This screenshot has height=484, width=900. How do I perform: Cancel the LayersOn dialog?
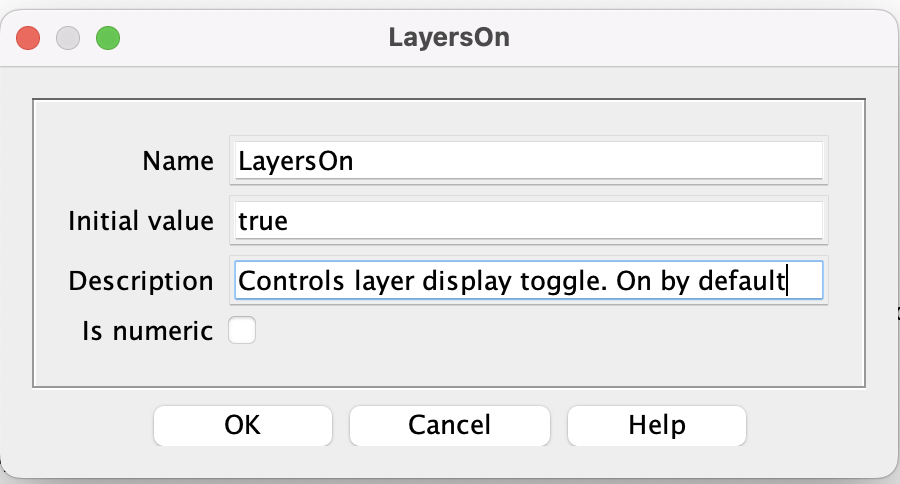tap(449, 425)
